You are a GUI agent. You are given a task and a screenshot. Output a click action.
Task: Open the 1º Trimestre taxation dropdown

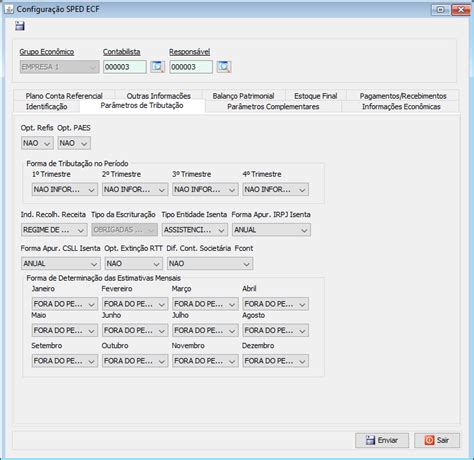(x=65, y=189)
